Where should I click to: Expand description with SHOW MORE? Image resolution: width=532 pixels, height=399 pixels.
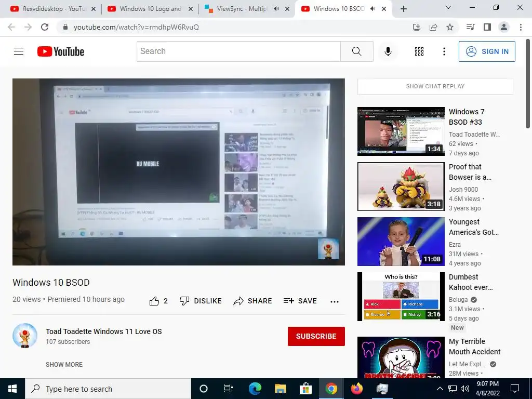coord(64,364)
